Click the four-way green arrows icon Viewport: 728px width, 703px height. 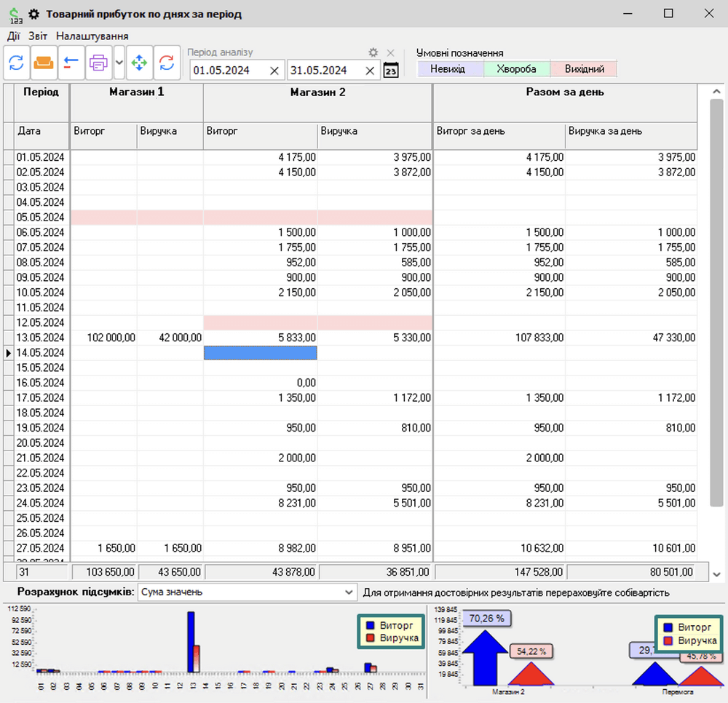click(138, 63)
